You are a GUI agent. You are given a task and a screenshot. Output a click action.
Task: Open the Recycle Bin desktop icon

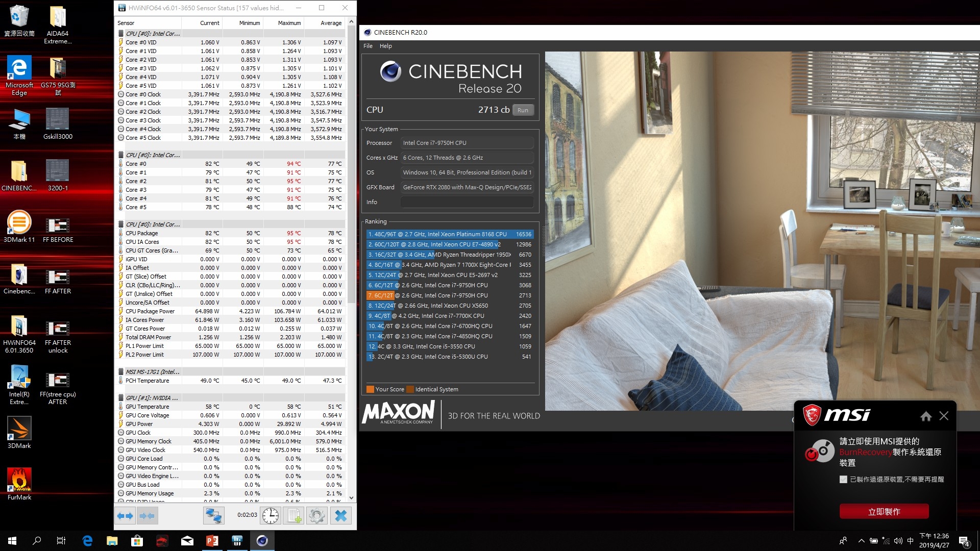click(x=19, y=21)
